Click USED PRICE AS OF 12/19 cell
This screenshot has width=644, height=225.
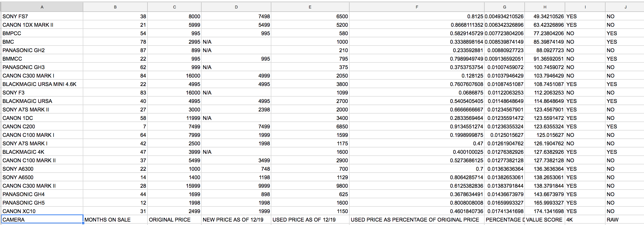point(310,220)
